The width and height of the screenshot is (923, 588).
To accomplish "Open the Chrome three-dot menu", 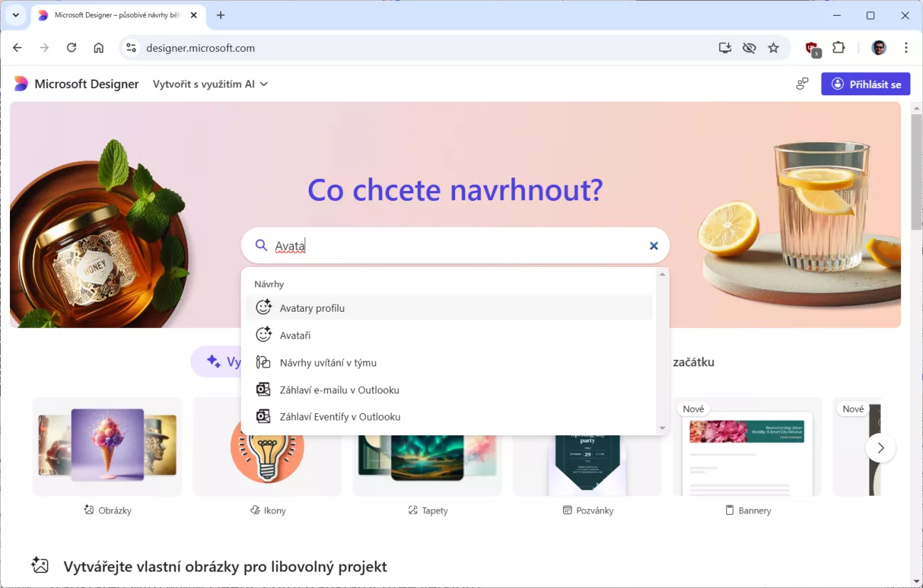I will 906,48.
